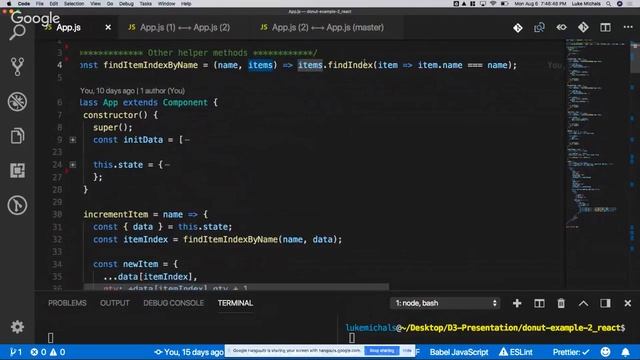Open the GitLens view in activity bar

pyautogui.click(x=17, y=205)
